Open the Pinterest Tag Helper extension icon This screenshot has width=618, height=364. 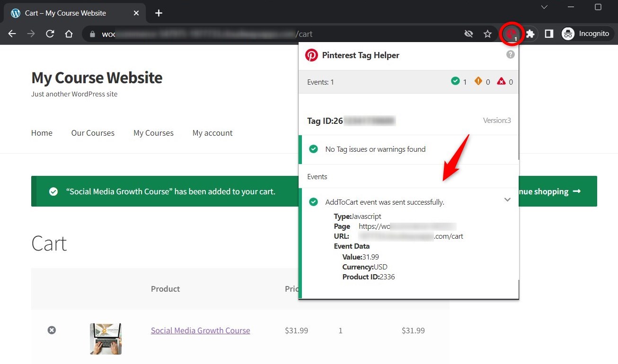click(512, 34)
